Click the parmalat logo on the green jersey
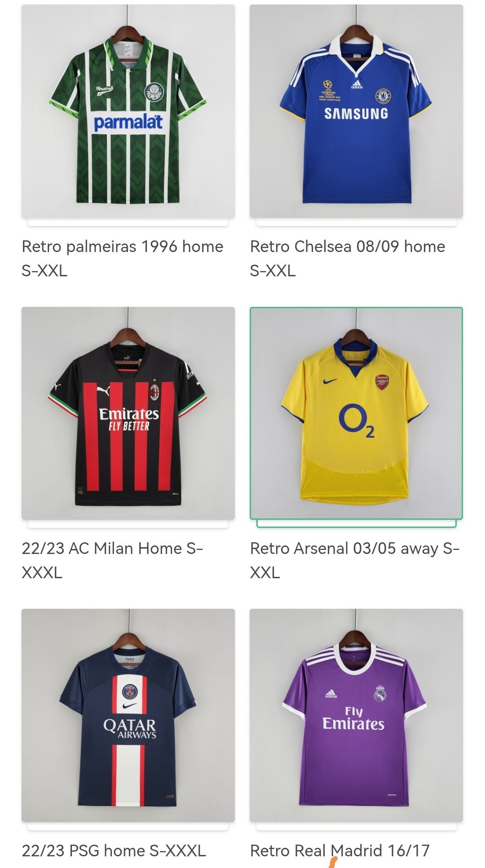 (128, 122)
